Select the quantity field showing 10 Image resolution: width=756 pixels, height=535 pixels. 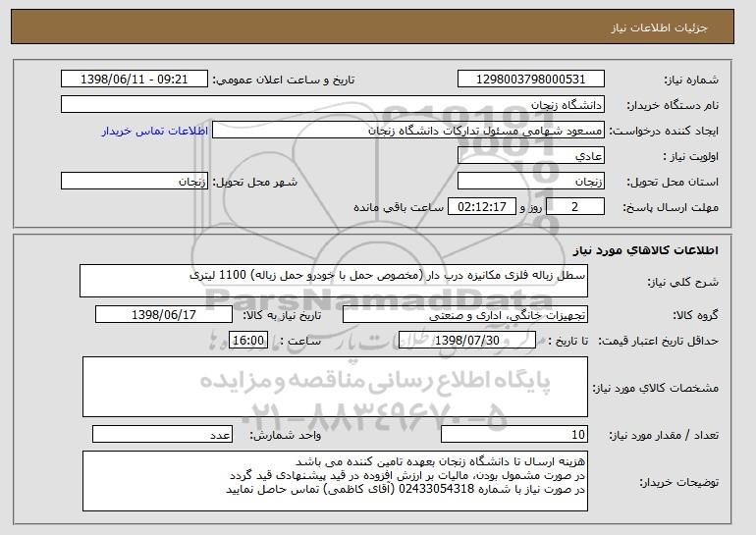pyautogui.click(x=514, y=434)
